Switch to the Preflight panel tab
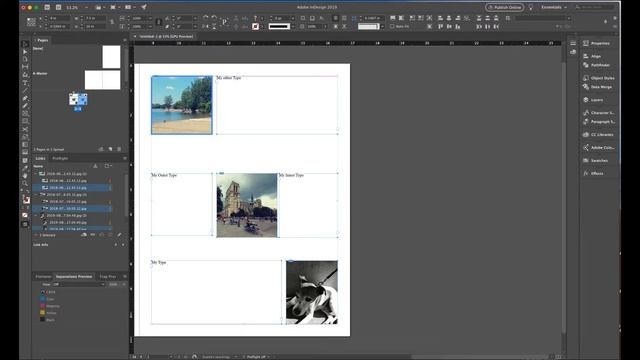Screen dimensions: 640x360 point(60,158)
